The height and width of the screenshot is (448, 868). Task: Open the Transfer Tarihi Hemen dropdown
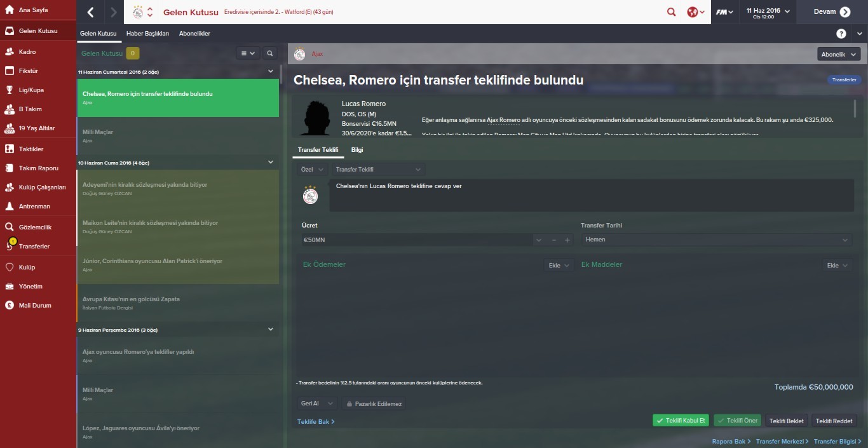715,240
